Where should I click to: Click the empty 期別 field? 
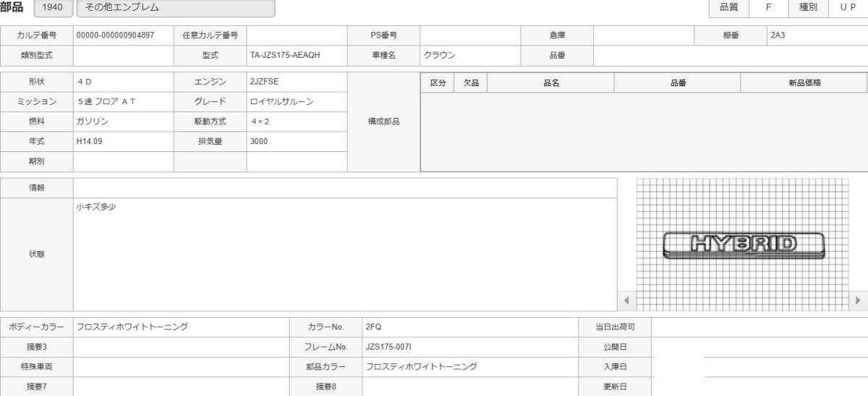click(124, 161)
